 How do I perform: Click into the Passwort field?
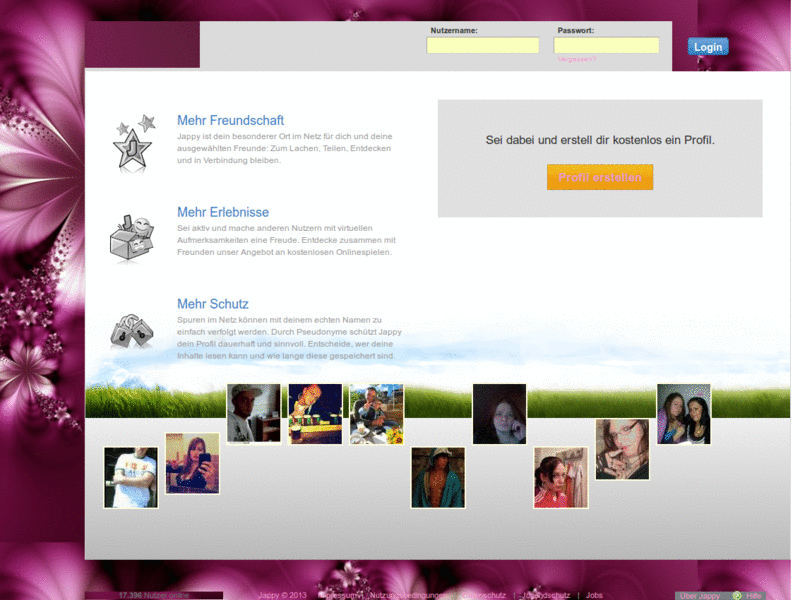coord(606,45)
